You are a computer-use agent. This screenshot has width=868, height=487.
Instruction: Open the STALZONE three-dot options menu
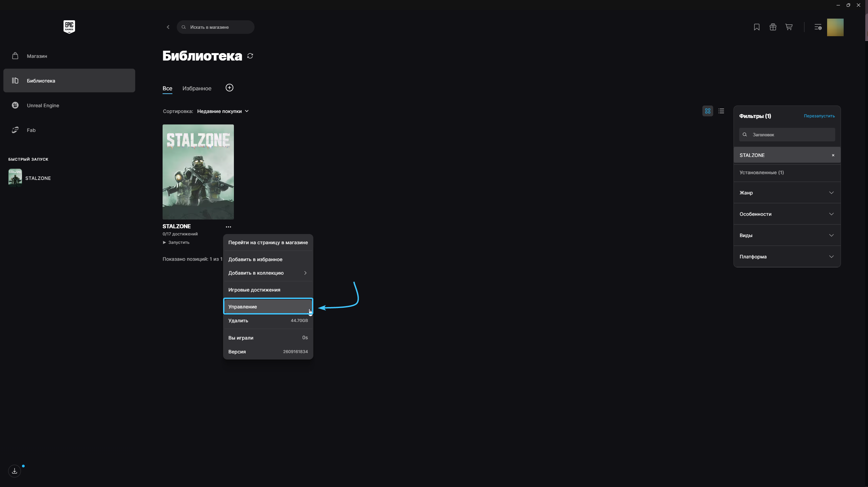228,227
